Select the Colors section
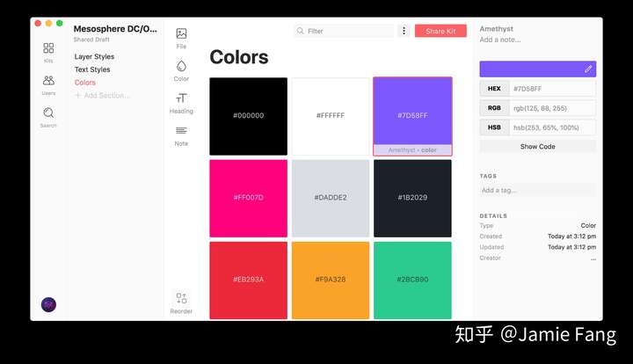633x364 pixels. point(84,83)
